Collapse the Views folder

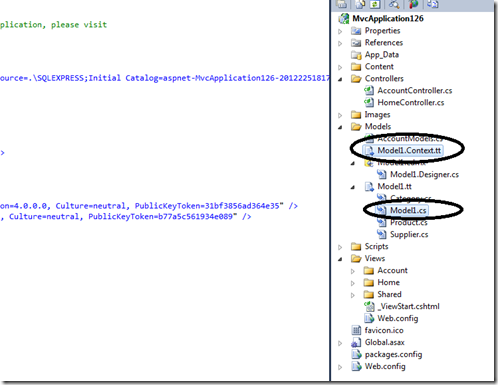[340, 259]
